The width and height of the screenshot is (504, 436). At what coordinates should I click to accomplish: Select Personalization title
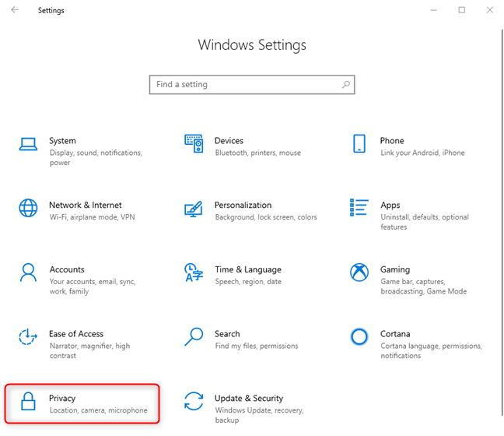point(243,205)
